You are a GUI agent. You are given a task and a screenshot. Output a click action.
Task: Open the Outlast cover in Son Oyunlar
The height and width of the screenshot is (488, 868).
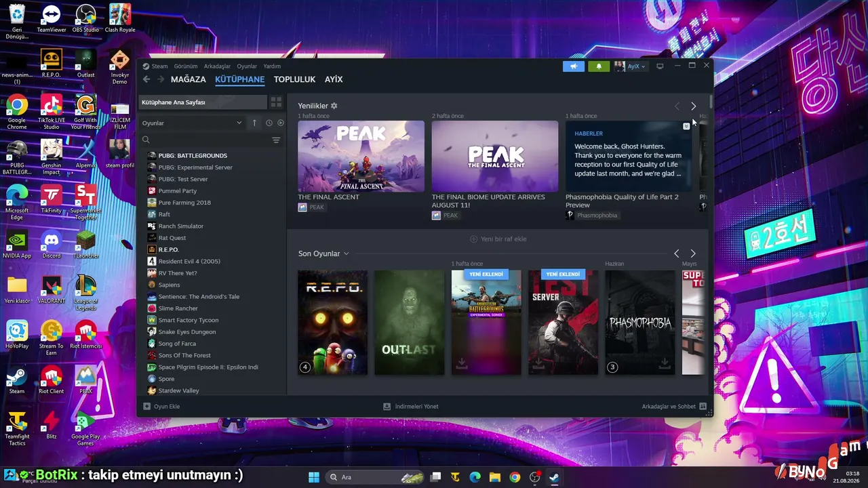[x=410, y=323]
